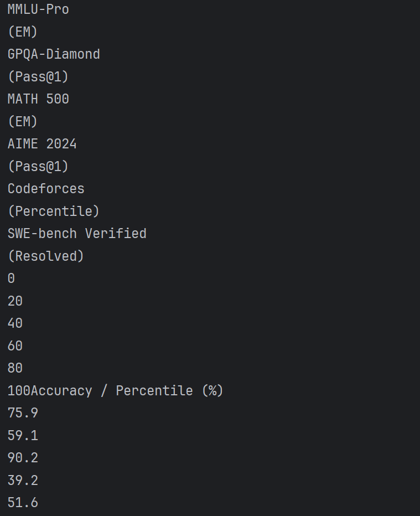Select the value 75.9
Image resolution: width=420 pixels, height=516 pixels.
23,412
